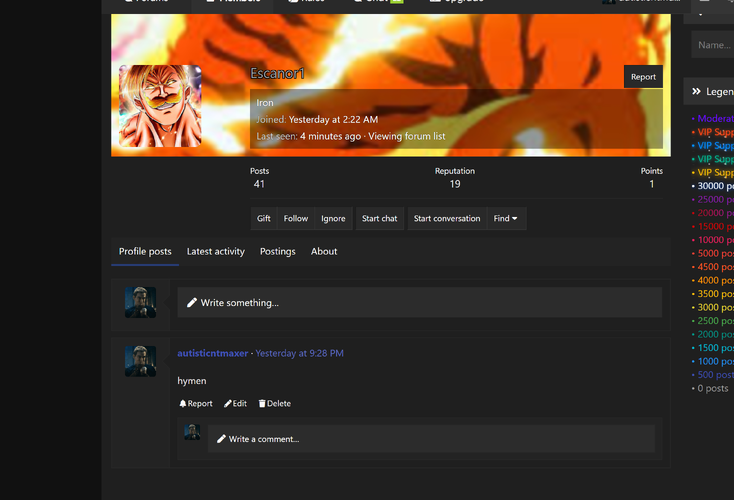
Task: Follow the user Escanor1
Action: point(296,219)
